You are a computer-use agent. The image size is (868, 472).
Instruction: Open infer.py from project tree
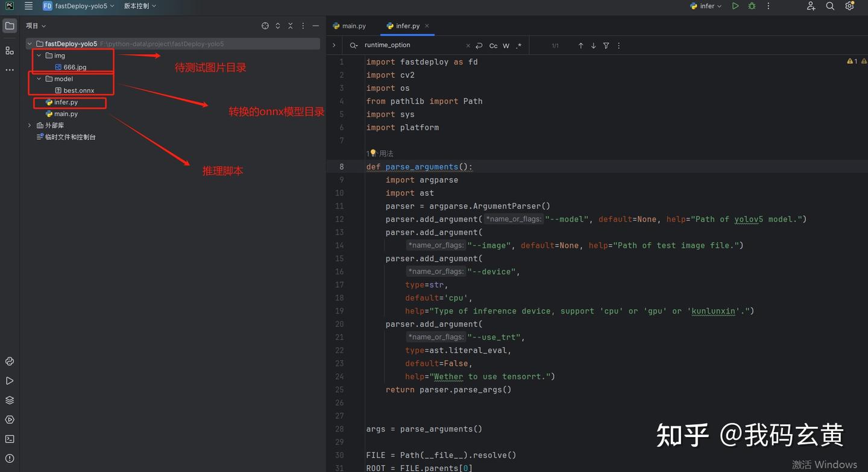(x=61, y=102)
